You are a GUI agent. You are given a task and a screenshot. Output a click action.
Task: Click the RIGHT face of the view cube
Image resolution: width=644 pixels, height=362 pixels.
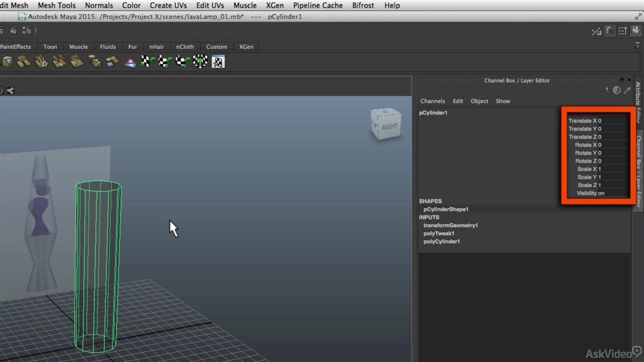[389, 127]
